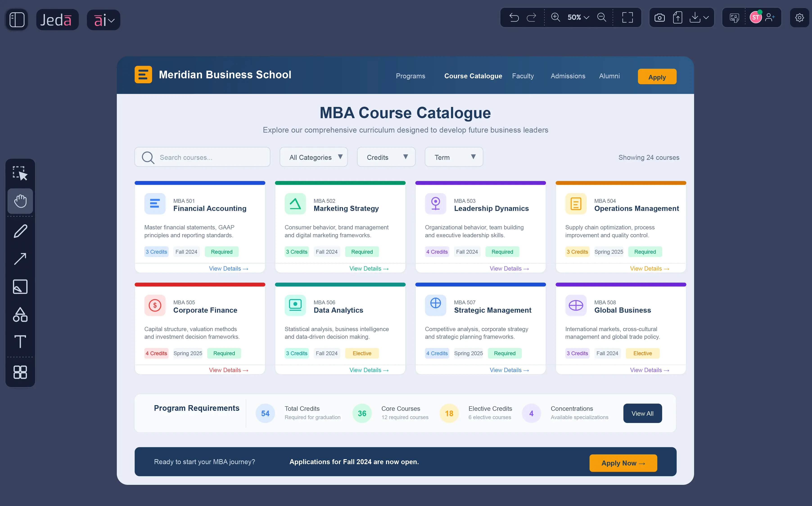Switch to the selection marquee tool
Screen dimensions: 812x506
[x=20, y=173]
